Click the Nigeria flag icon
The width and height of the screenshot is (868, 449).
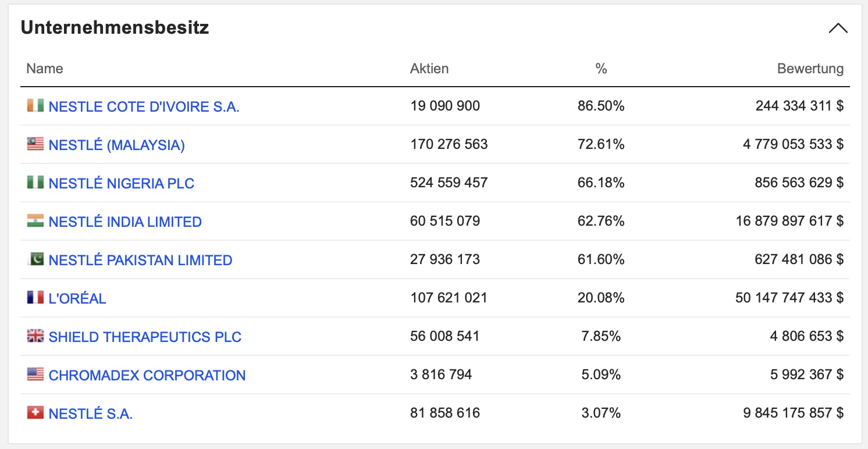35,183
